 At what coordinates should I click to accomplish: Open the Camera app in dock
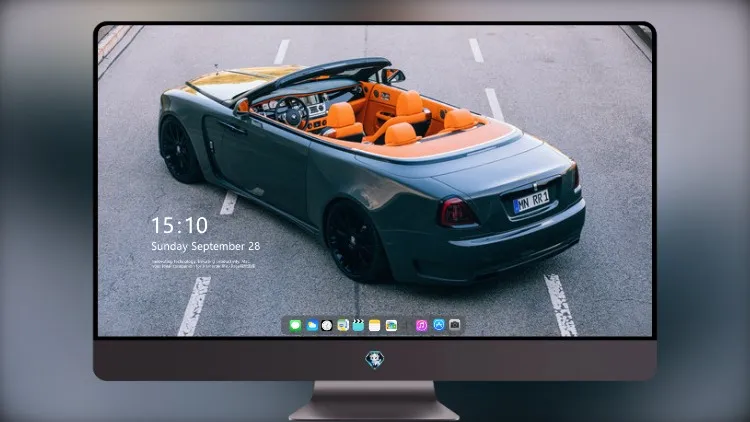point(454,325)
